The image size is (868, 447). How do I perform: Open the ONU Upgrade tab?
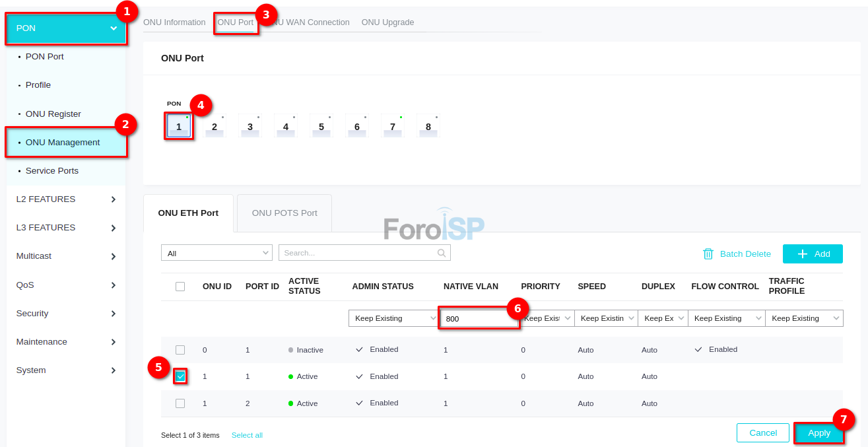point(387,22)
